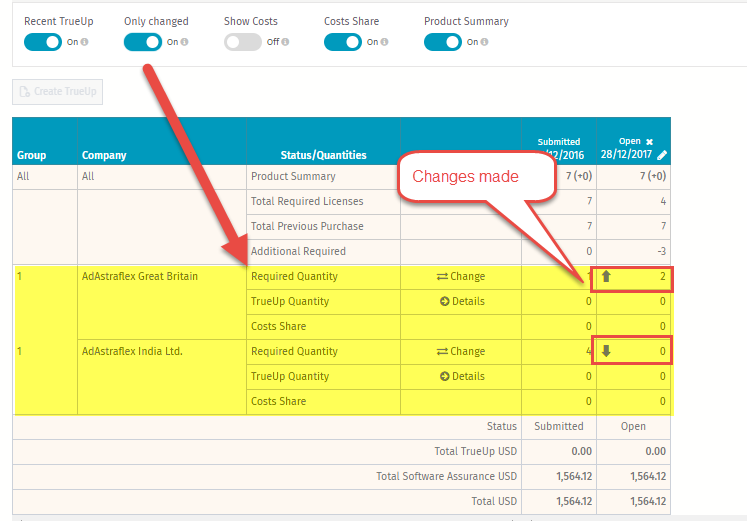Open Details for AdAstraflex India Ltd.
Screen dimensions: 747x521
point(462,376)
